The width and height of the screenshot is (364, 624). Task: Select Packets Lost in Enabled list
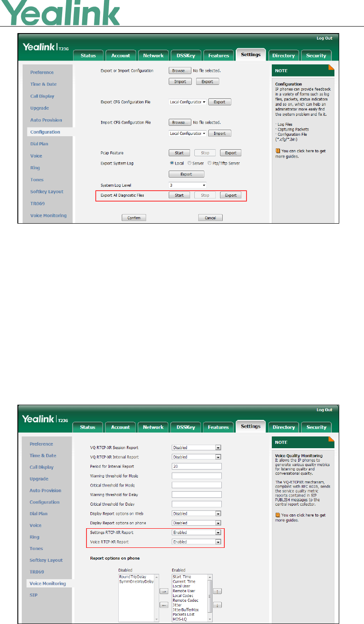point(184,614)
